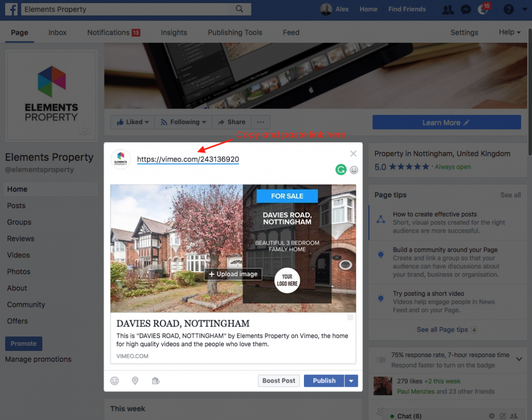
Task: Click the Promote button
Action: pos(23,344)
